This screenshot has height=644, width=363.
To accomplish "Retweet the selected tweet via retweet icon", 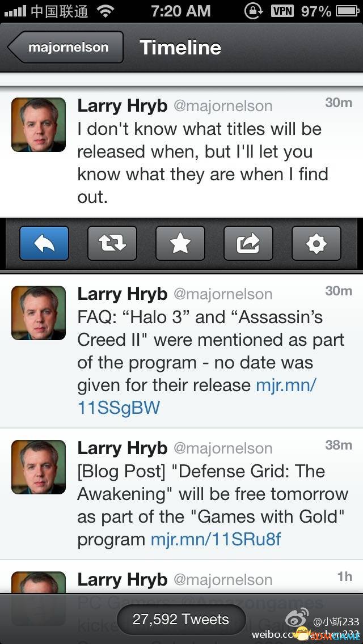I will (112, 243).
